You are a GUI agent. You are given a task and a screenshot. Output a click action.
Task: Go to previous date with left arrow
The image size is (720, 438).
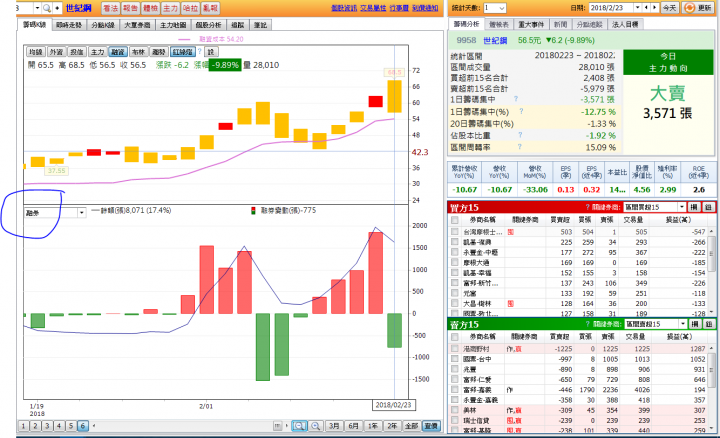click(x=647, y=8)
